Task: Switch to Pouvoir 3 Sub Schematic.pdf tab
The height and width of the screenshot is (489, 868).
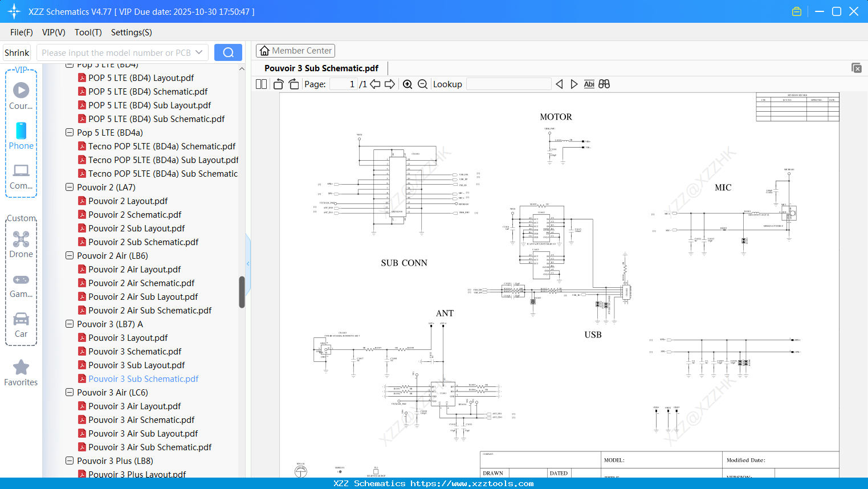Action: click(x=322, y=68)
